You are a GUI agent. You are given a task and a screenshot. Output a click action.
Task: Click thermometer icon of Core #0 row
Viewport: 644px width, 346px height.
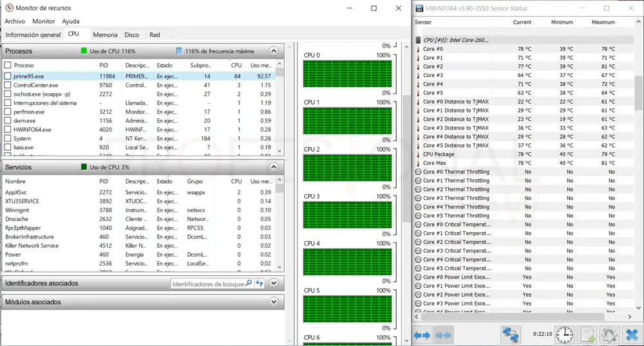[418, 49]
